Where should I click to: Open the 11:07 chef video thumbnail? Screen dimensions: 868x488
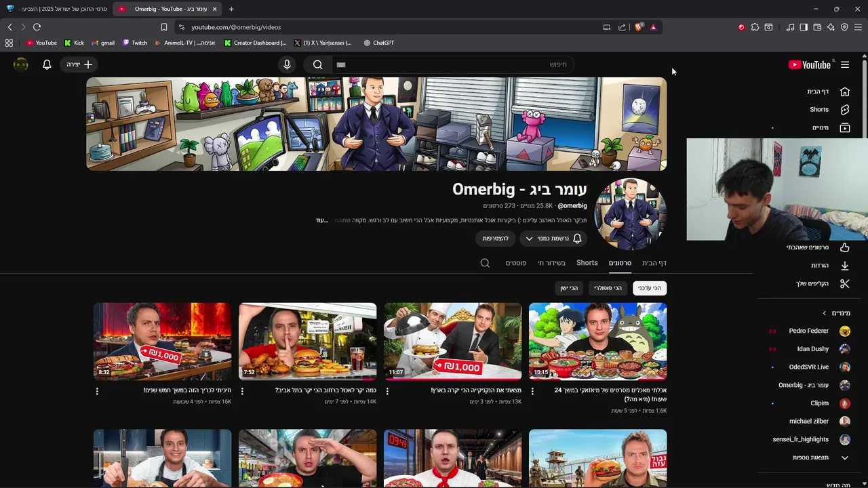[x=452, y=342]
